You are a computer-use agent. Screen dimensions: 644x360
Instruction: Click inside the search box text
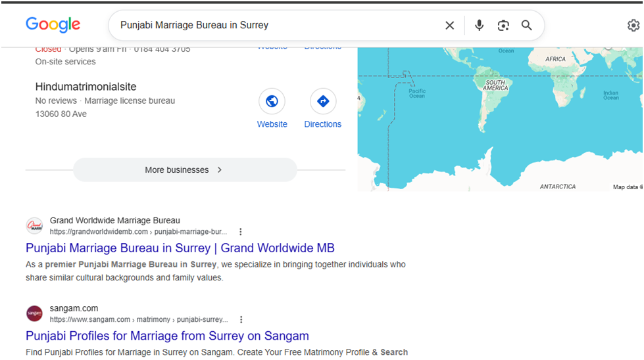click(x=194, y=25)
